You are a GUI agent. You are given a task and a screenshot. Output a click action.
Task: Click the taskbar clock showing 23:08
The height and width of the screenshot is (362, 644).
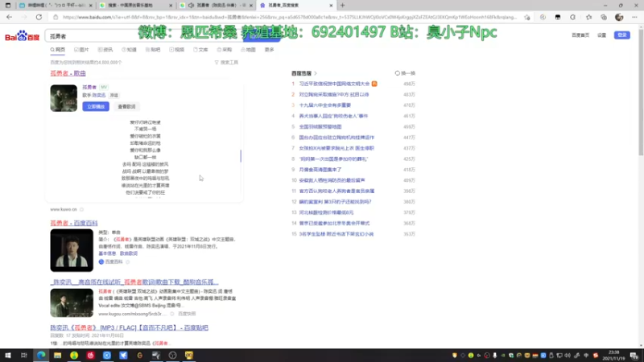[614, 356]
